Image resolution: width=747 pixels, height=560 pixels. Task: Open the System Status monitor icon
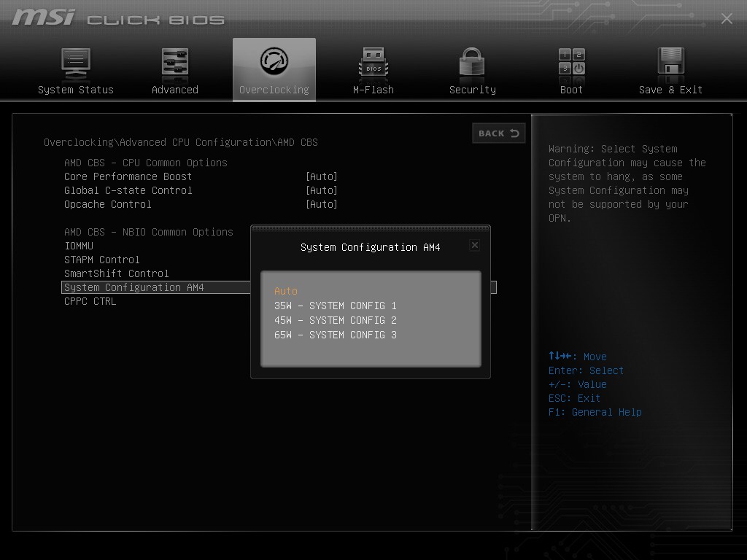tap(76, 63)
